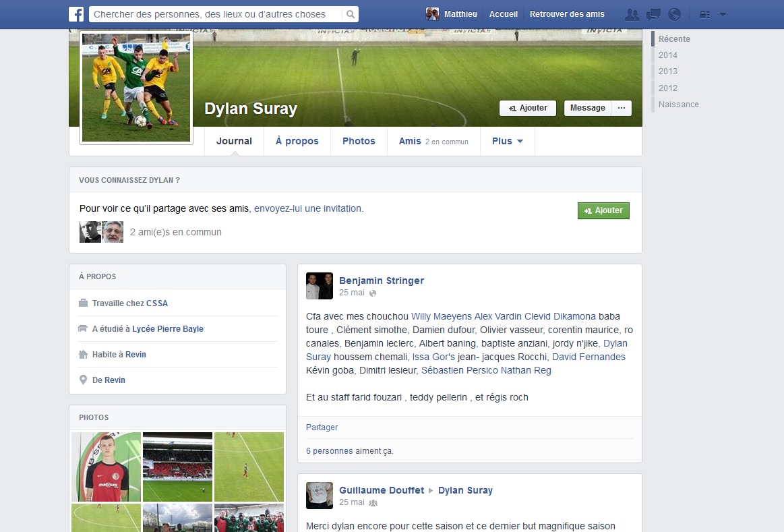Open messages icon in top bar

pos(653,15)
